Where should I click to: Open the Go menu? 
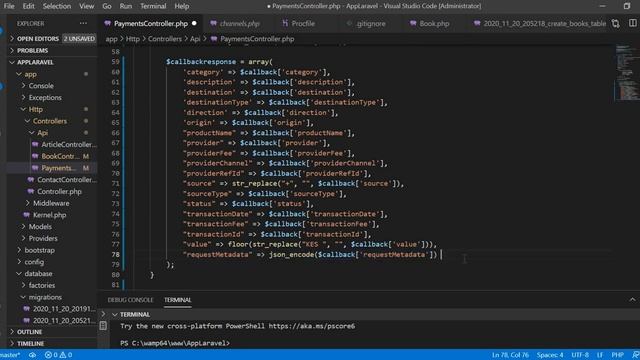[107, 6]
